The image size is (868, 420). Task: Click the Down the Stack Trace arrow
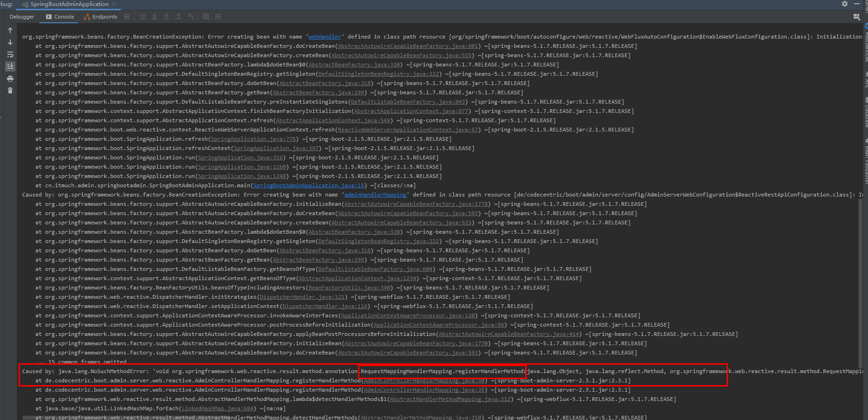click(10, 42)
